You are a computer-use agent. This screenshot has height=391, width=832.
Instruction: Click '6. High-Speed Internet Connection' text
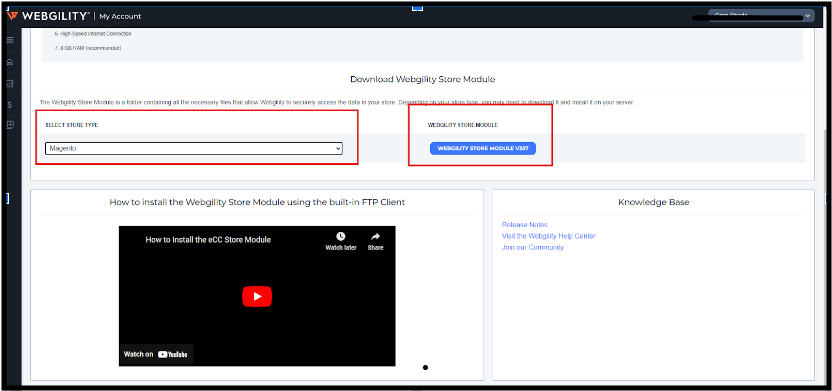tap(93, 34)
